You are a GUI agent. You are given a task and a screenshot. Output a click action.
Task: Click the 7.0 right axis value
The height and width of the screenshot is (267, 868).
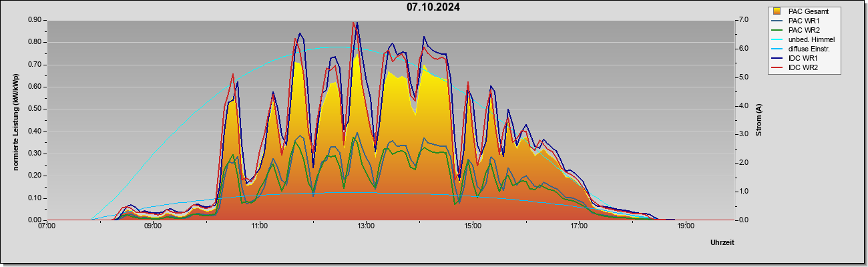pos(744,20)
